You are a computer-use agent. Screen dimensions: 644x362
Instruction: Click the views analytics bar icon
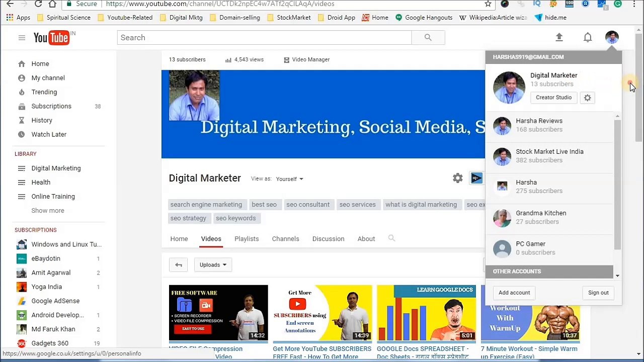pyautogui.click(x=228, y=60)
